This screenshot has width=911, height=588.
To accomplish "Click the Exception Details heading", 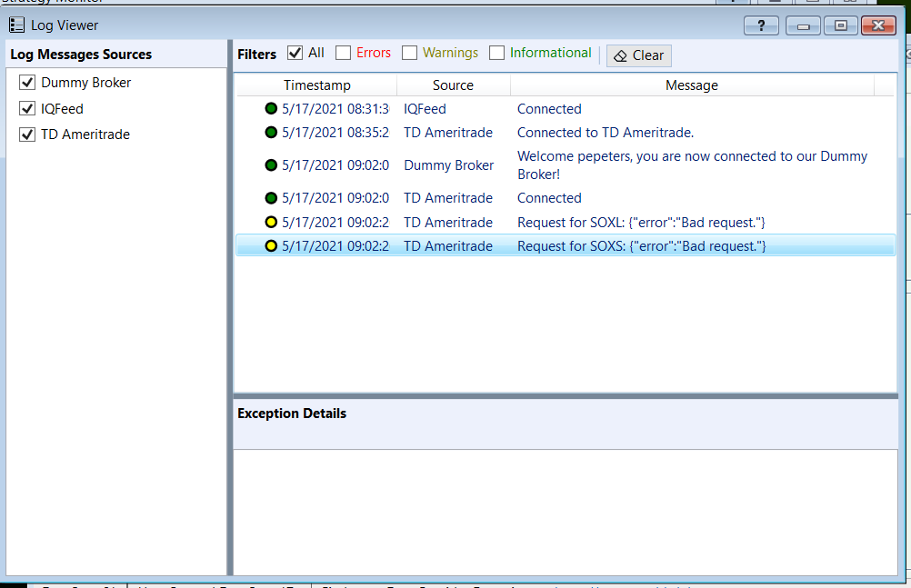I will (x=292, y=414).
